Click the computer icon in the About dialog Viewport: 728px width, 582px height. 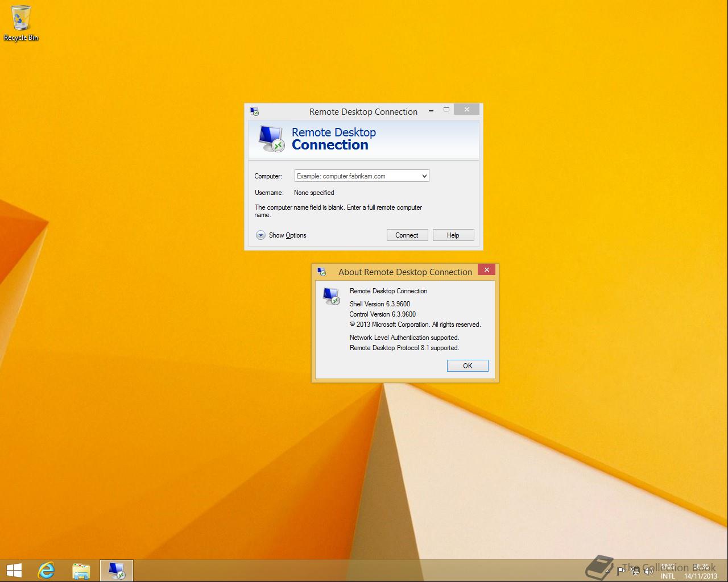pyautogui.click(x=331, y=296)
